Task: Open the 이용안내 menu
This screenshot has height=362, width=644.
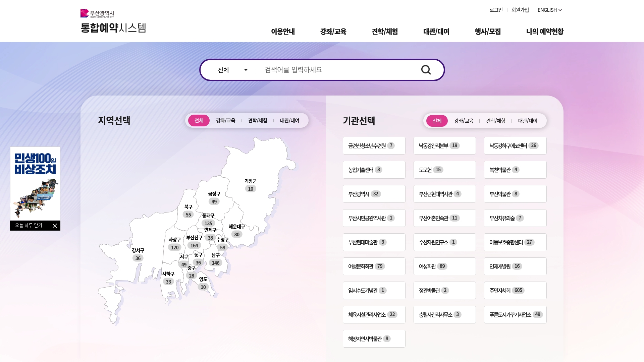Action: click(x=283, y=32)
